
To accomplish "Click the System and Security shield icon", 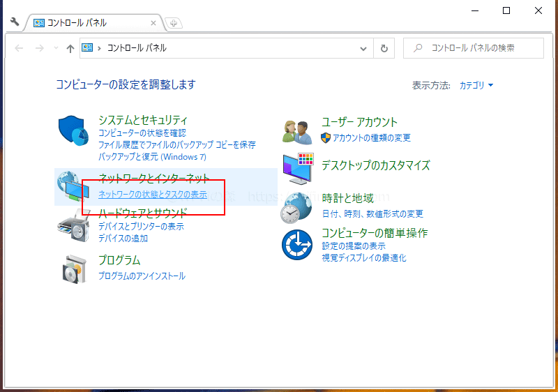I will [x=73, y=130].
